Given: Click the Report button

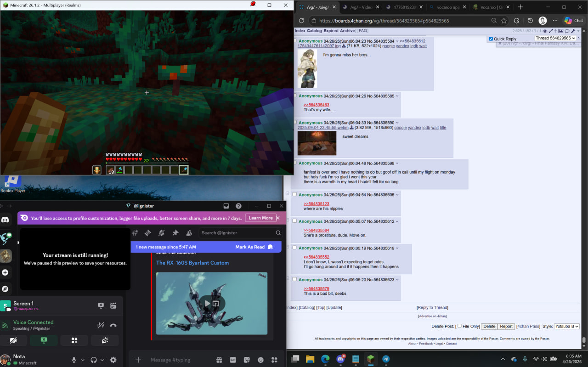Looking at the screenshot, I should (506, 327).
